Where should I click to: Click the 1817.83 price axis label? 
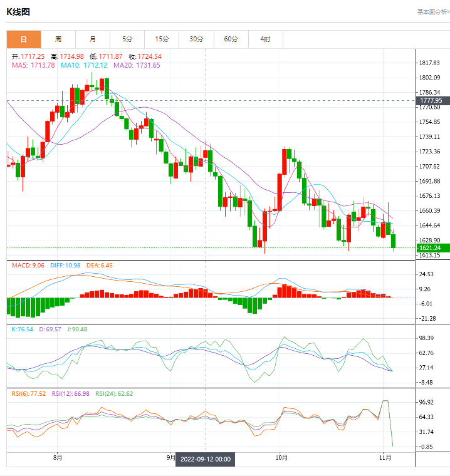click(x=429, y=63)
